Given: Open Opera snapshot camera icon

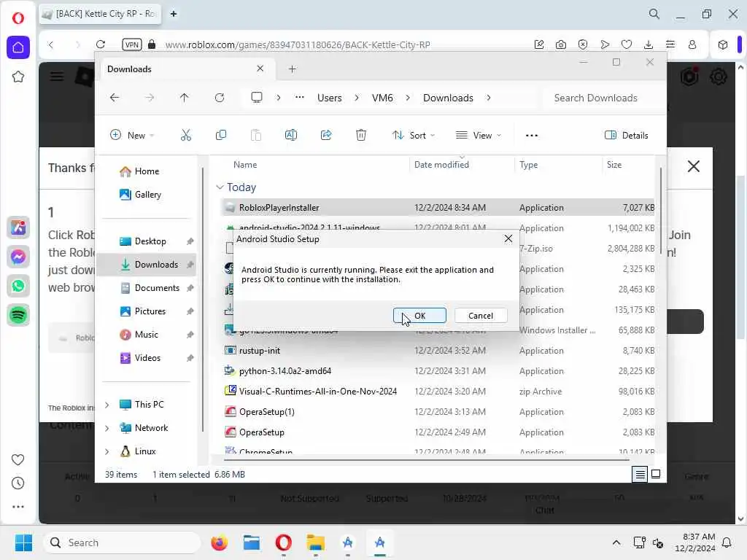Looking at the screenshot, I should 561,44.
